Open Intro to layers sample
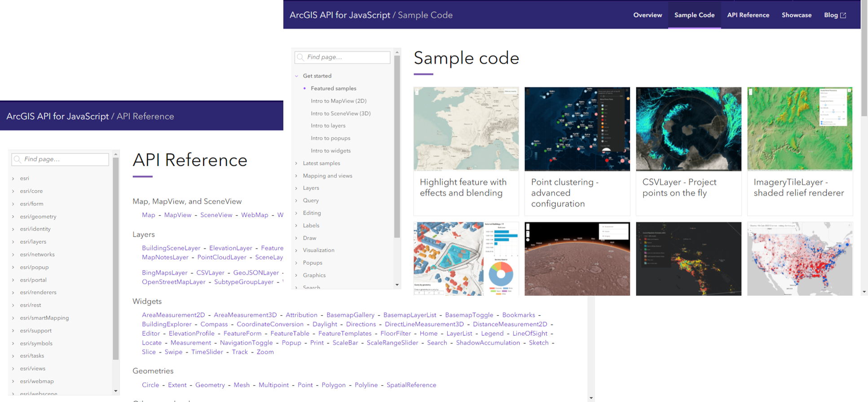The width and height of the screenshot is (868, 402). (328, 126)
